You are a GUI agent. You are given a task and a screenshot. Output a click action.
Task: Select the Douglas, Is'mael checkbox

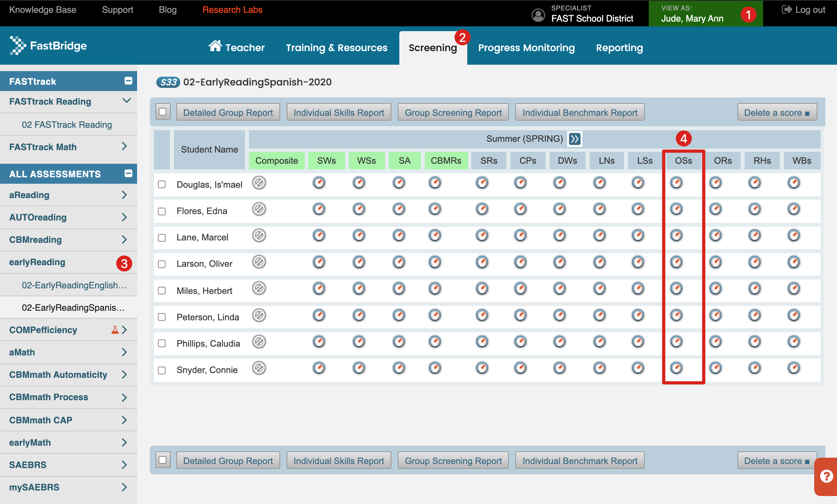tap(162, 185)
